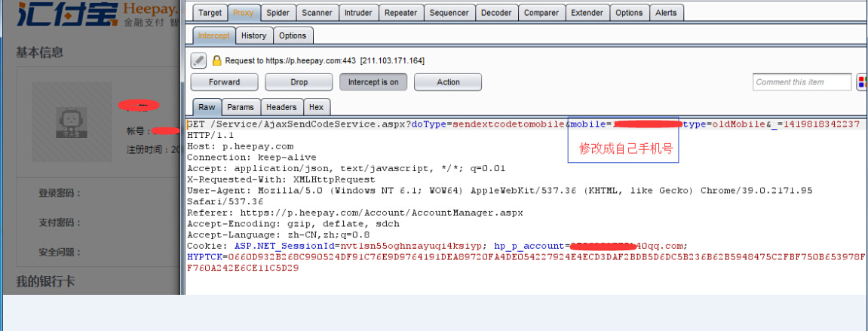Select the Raw view tab
Image resolution: width=868 pixels, height=331 pixels.
pos(207,107)
